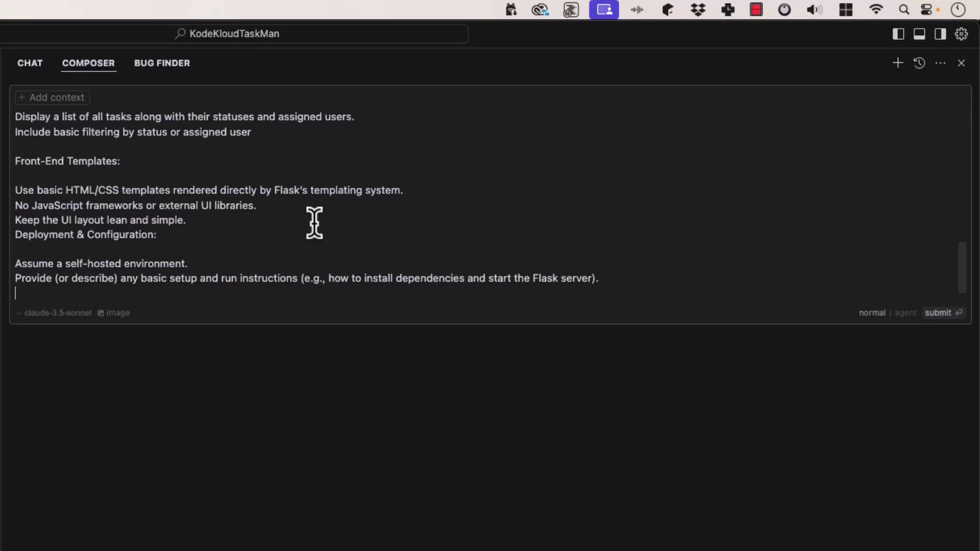Screen dimensions: 980x551
Task: Start a new composer session with plus icon
Action: coord(897,63)
